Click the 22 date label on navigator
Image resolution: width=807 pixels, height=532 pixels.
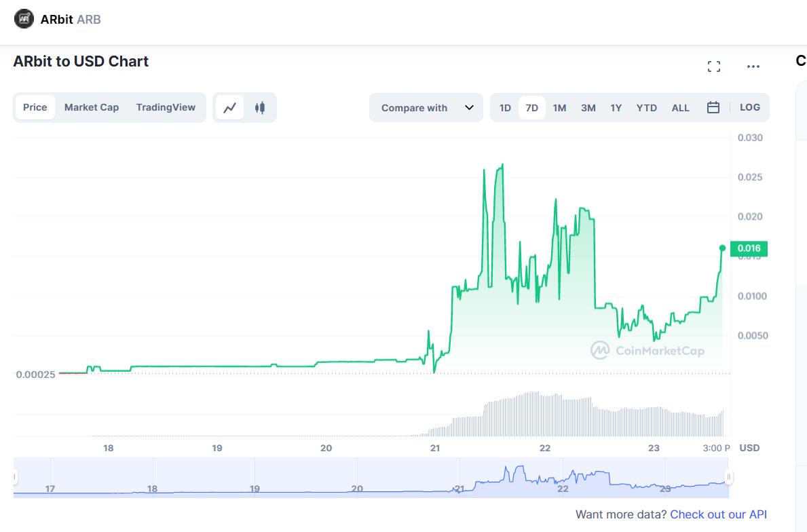[563, 489]
